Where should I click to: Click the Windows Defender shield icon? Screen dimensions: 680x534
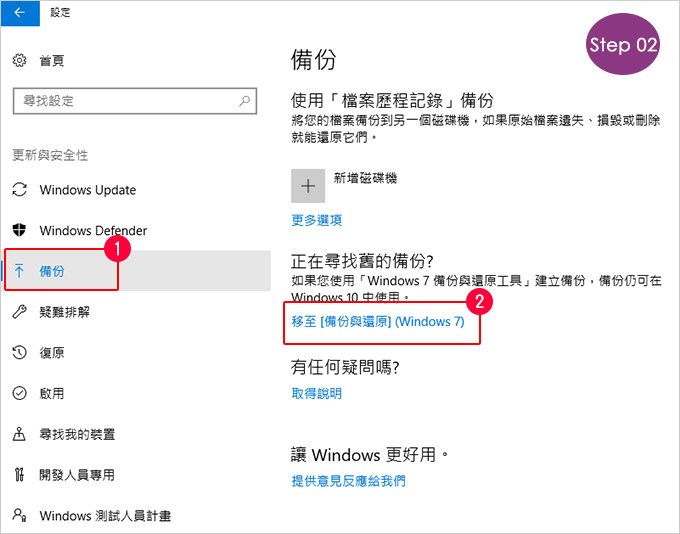[19, 230]
